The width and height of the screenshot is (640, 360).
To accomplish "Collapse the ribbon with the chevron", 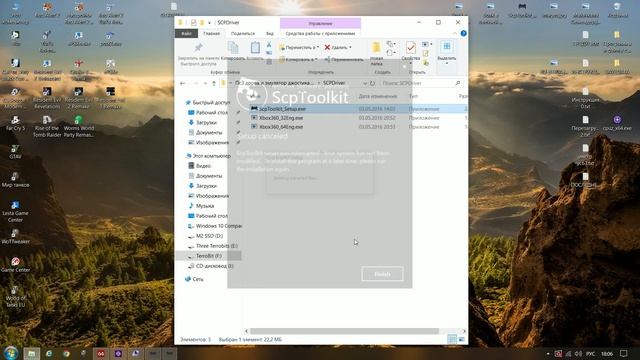I will click(x=455, y=33).
